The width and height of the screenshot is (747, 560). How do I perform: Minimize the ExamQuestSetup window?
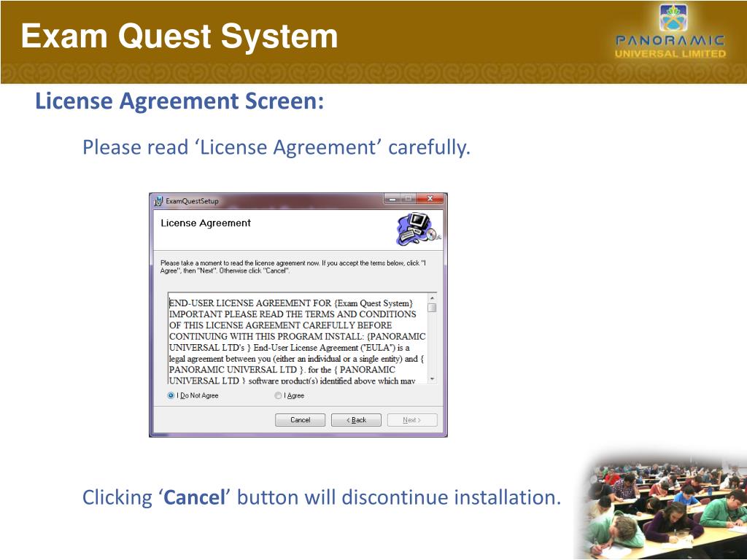coord(392,198)
